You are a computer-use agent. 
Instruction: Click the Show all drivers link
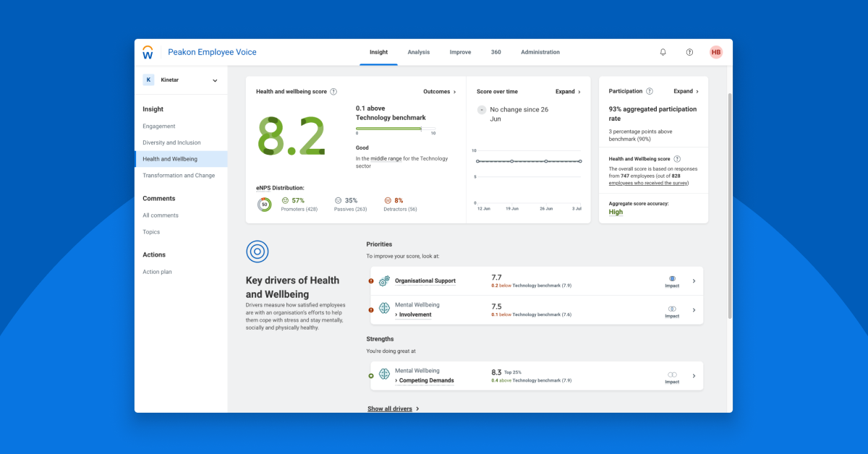pos(390,408)
